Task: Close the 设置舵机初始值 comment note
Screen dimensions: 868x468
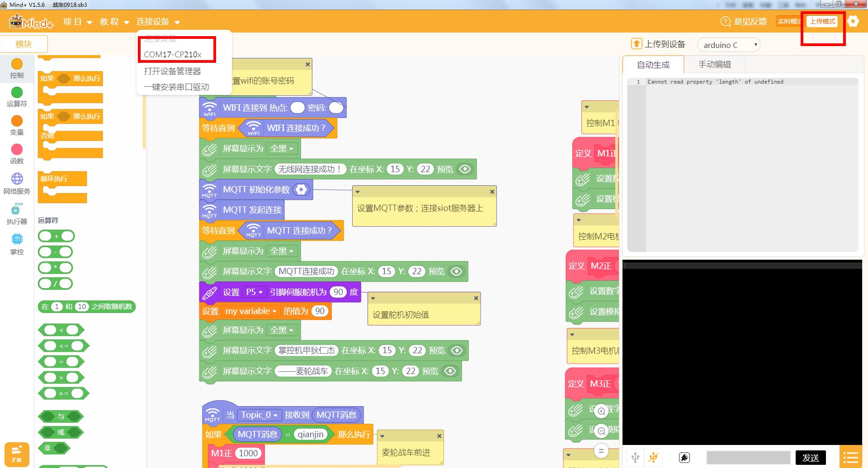Action: [x=476, y=298]
